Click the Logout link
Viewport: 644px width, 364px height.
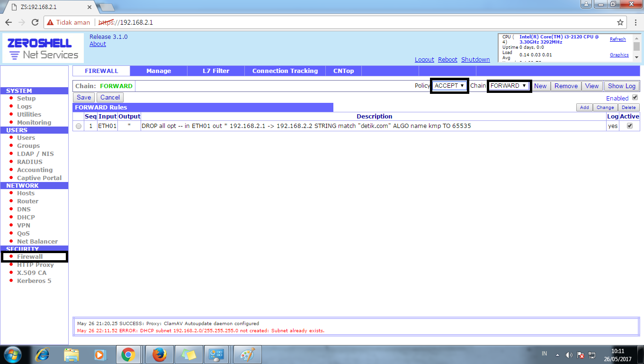(424, 59)
